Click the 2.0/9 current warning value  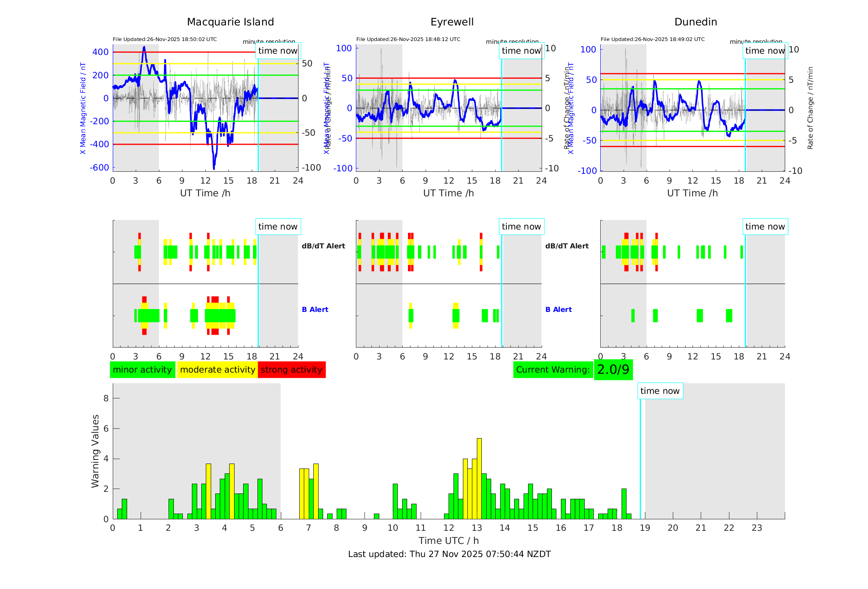coord(613,370)
